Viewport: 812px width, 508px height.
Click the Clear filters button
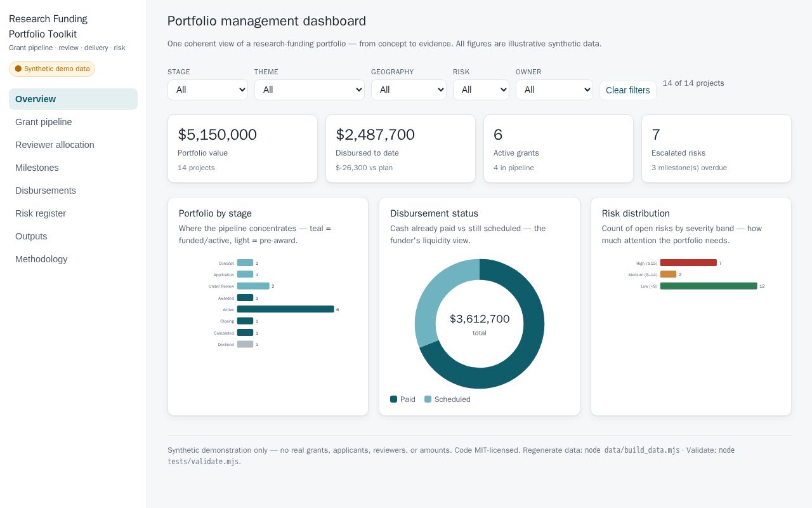point(628,90)
